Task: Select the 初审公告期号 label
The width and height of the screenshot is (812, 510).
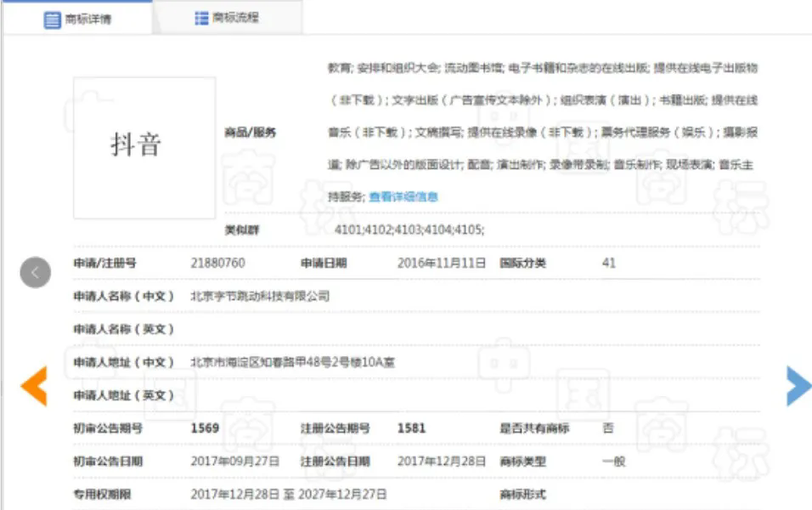Action: click(x=108, y=428)
